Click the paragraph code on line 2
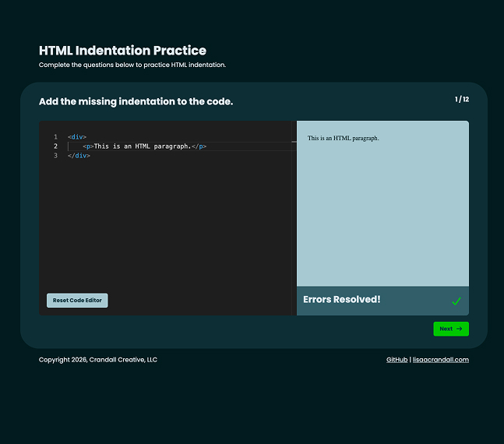This screenshot has width=504, height=444. [x=145, y=146]
